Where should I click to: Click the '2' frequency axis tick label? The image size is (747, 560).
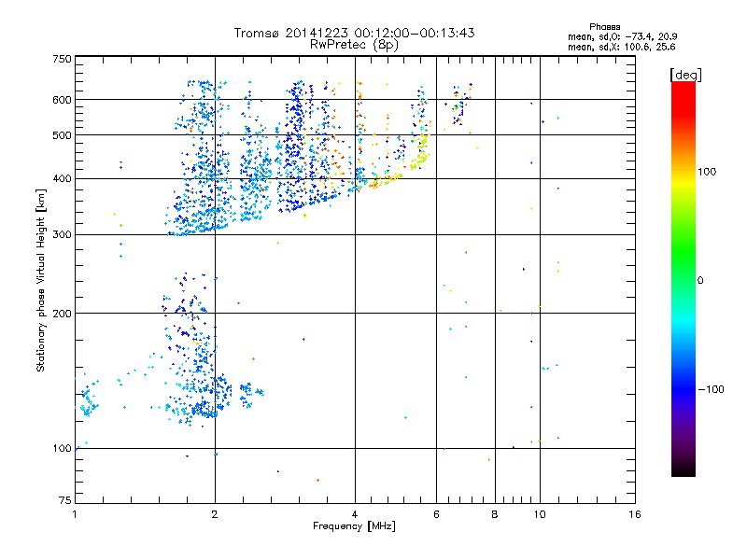tap(215, 514)
